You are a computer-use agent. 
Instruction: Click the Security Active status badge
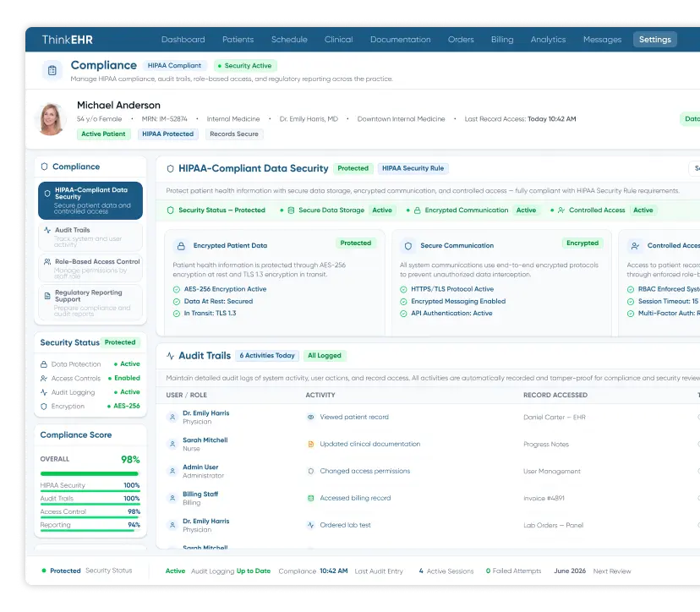click(x=245, y=66)
